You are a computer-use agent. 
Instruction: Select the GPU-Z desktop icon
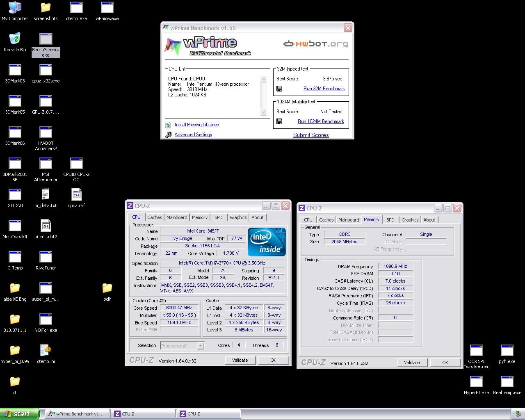46,105
